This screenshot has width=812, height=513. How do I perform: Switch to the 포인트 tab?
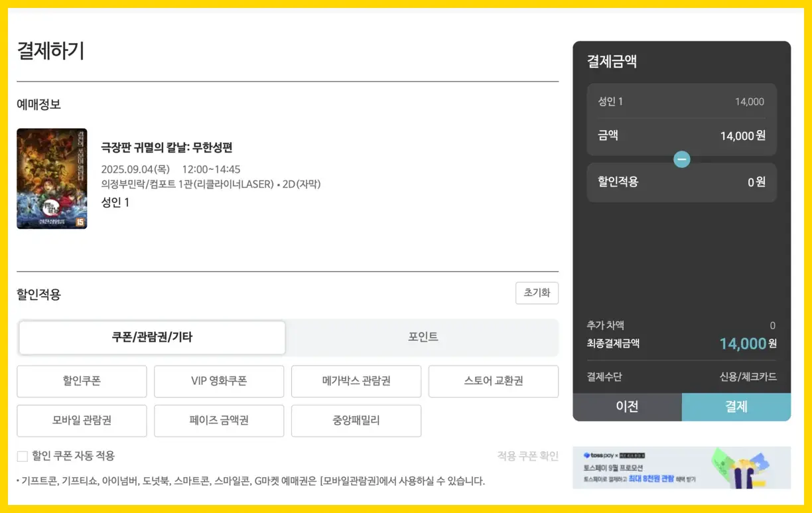(x=423, y=337)
